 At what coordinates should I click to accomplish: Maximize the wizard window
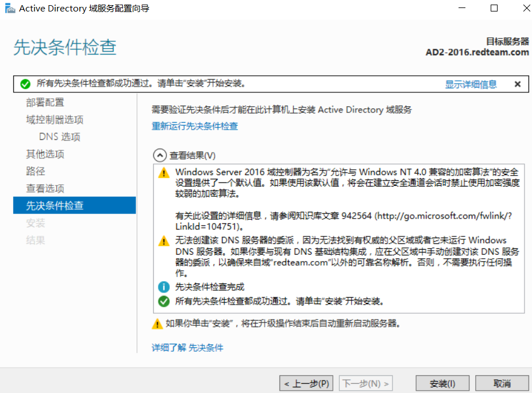click(x=494, y=8)
